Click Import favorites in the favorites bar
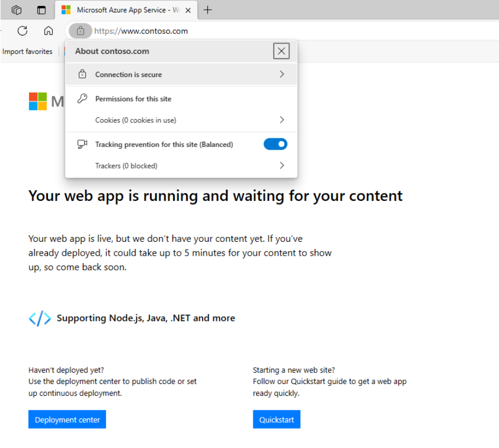The image size is (499, 448). [x=27, y=52]
